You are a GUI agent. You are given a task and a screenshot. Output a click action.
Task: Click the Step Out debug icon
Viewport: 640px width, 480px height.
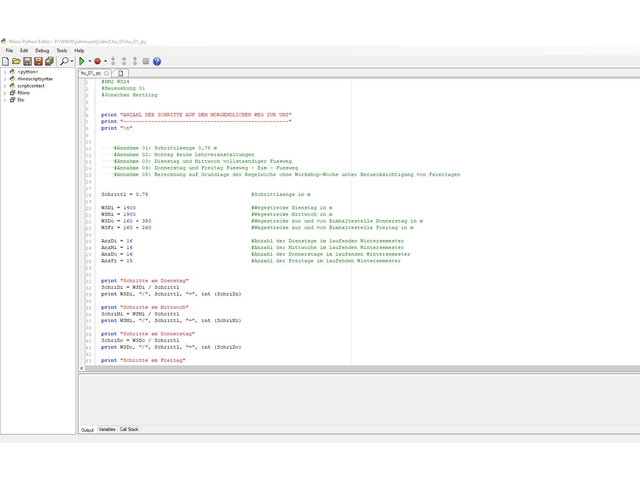[x=135, y=61]
